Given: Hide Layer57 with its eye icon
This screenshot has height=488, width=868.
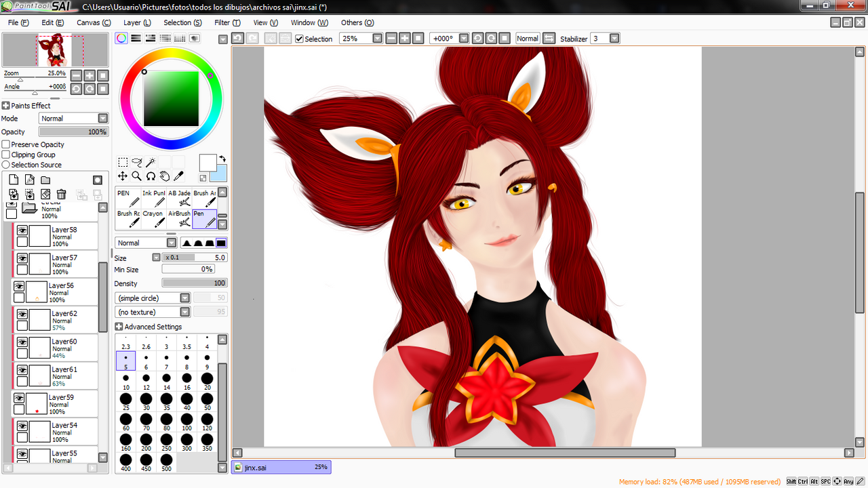Looking at the screenshot, I should coord(22,258).
